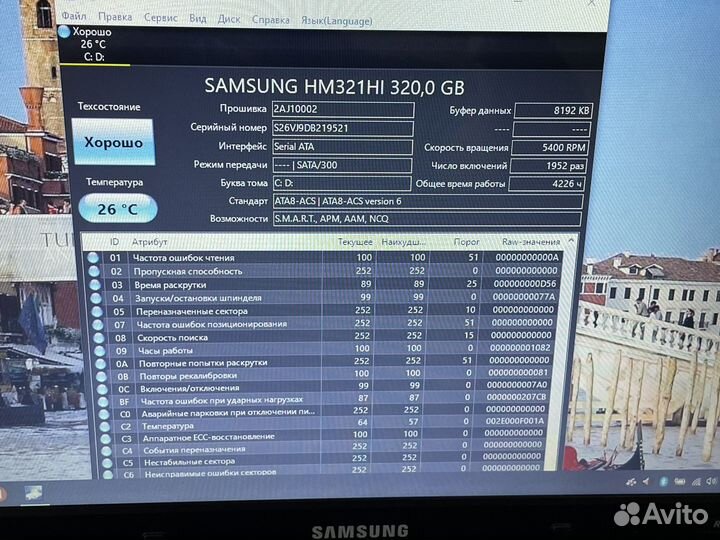
Task: Open the Диск menu
Action: pos(229,19)
